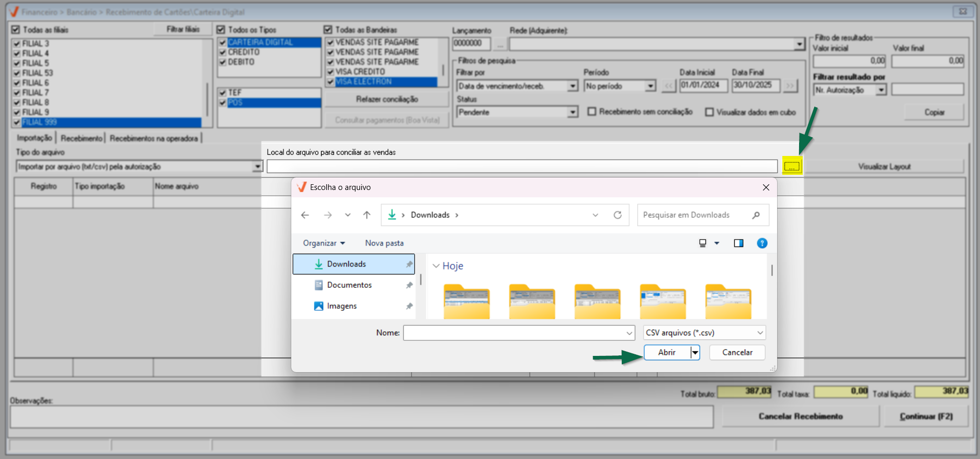Go back in file dialog navigation
This screenshot has width=980, height=459.
tap(305, 215)
